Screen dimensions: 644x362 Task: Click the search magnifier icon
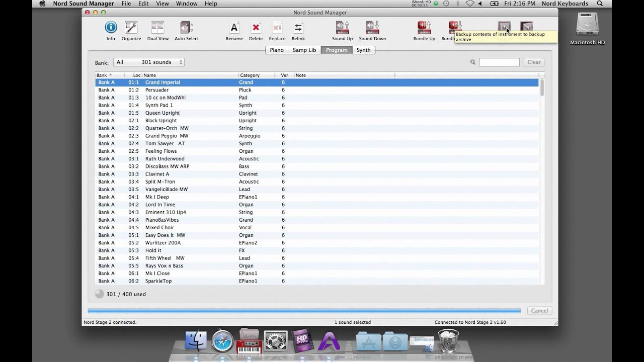(473, 62)
